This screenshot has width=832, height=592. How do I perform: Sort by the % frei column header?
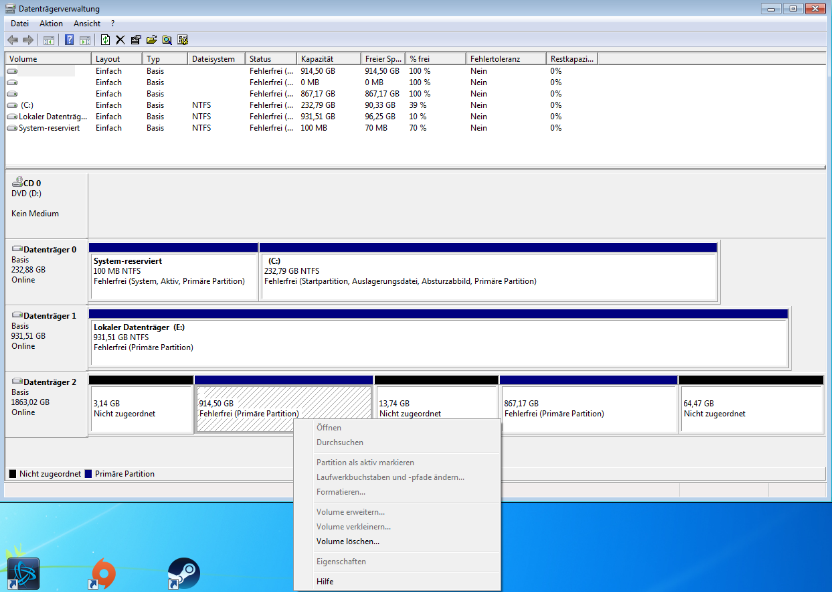(435, 59)
